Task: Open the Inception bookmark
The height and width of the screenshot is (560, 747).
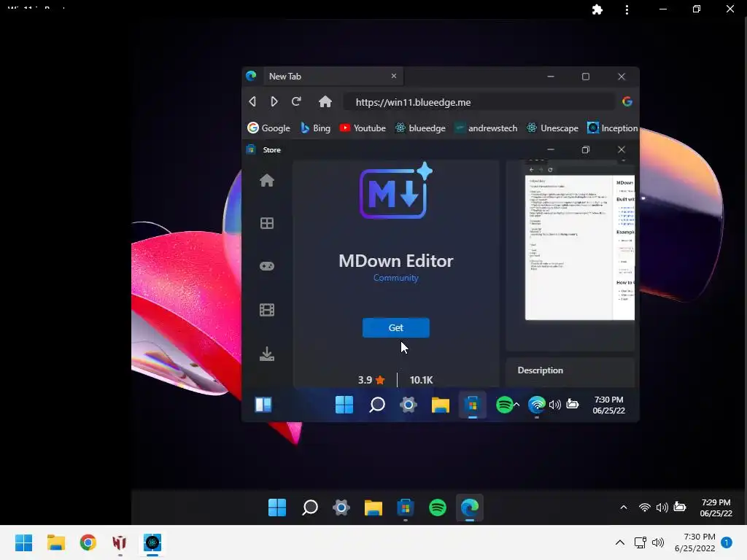Action: tap(613, 128)
